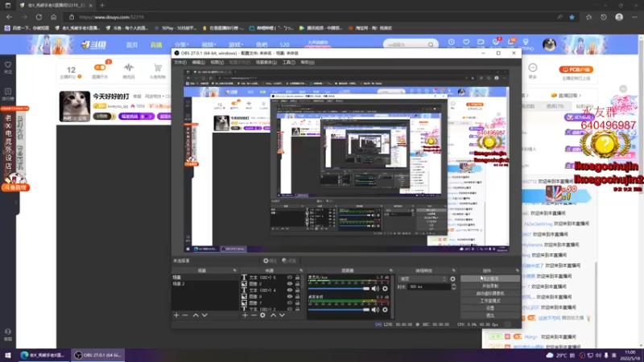Move the selected source up in OBS
This screenshot has width=644, height=362.
[273, 315]
